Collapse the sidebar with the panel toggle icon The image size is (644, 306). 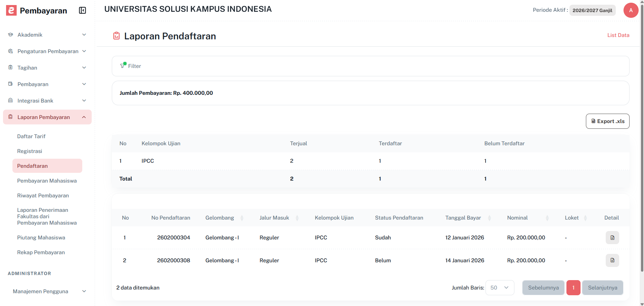[x=83, y=10]
